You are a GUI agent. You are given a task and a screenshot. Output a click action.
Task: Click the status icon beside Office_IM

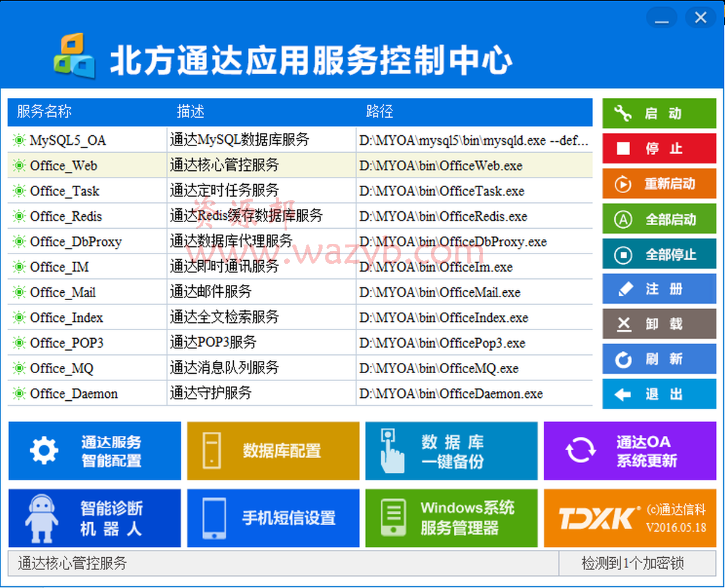pyautogui.click(x=19, y=267)
